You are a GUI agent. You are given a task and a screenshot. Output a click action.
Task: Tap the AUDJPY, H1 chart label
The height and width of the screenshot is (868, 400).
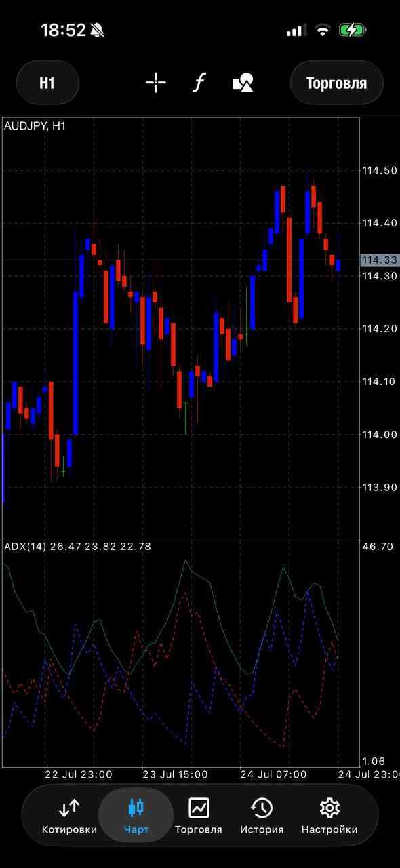point(35,125)
